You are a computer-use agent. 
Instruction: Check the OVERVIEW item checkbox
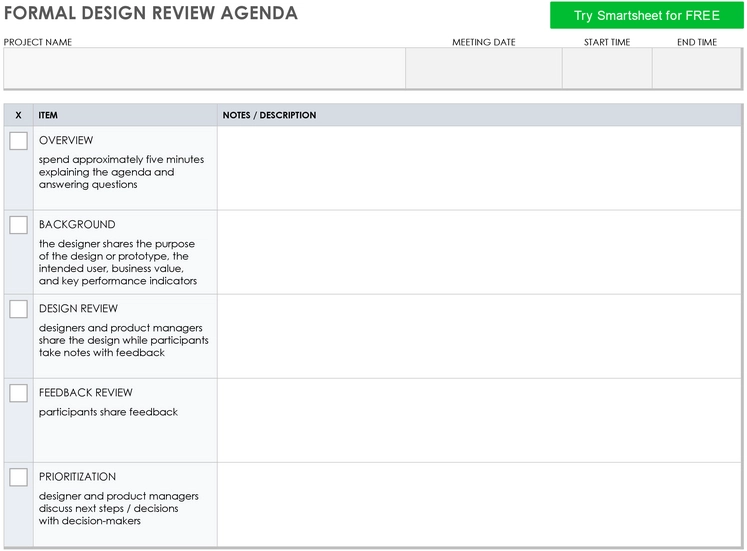click(19, 141)
